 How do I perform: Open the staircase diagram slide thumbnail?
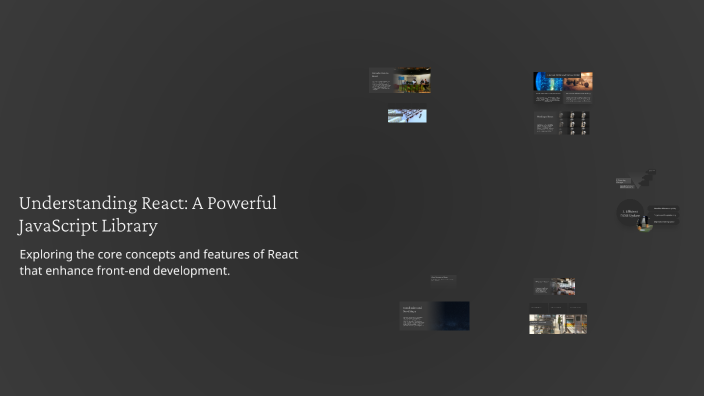click(636, 179)
